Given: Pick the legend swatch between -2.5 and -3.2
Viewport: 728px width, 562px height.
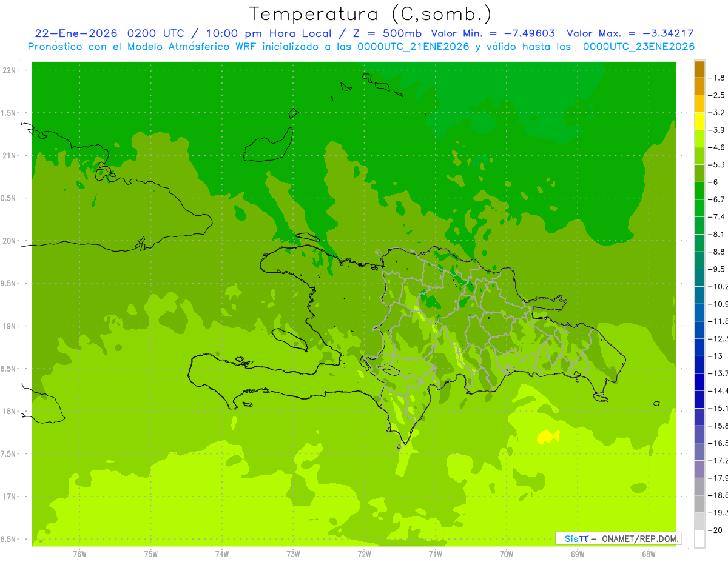Looking at the screenshot, I should (x=699, y=104).
